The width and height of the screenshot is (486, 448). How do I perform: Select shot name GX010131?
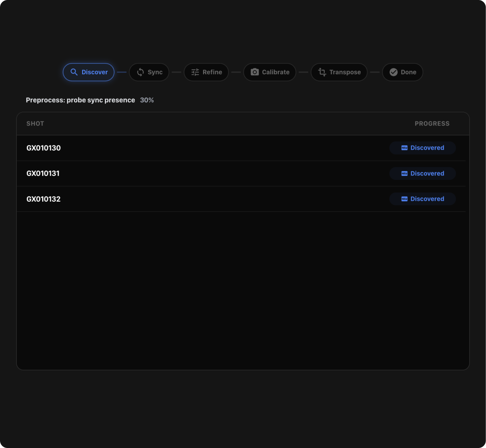coord(43,173)
